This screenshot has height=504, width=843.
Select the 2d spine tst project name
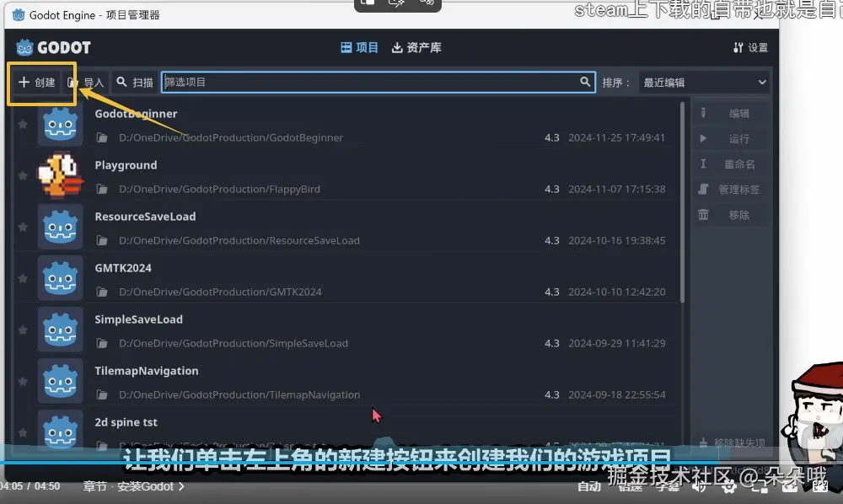[x=126, y=422]
